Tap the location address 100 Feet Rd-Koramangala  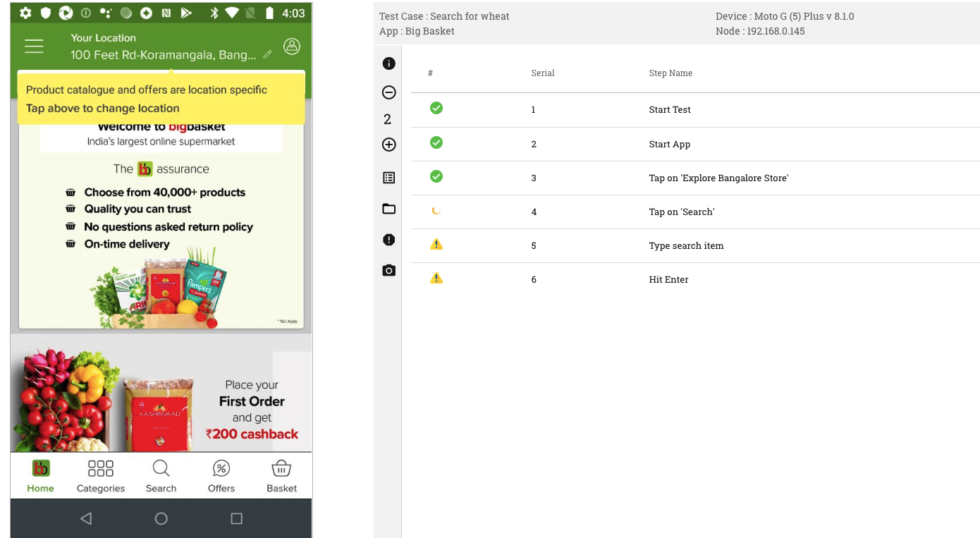pyautogui.click(x=164, y=55)
